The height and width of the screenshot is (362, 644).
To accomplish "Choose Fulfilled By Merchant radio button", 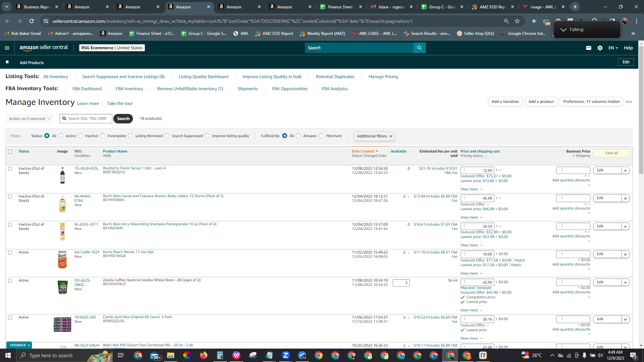I will 321,136.
